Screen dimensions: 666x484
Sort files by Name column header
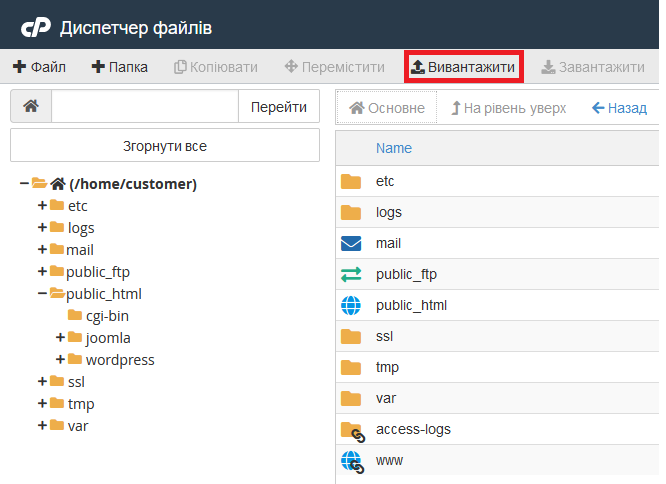pos(394,148)
